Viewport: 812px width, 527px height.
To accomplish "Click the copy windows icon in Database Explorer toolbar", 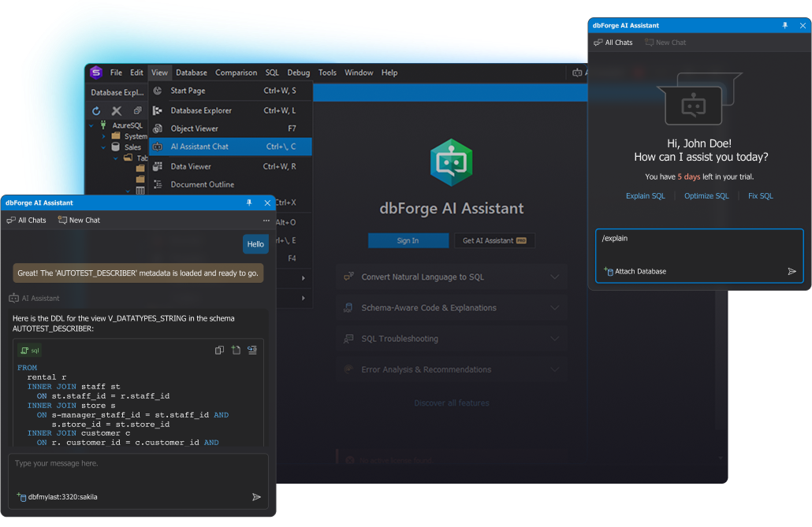I will click(x=137, y=111).
